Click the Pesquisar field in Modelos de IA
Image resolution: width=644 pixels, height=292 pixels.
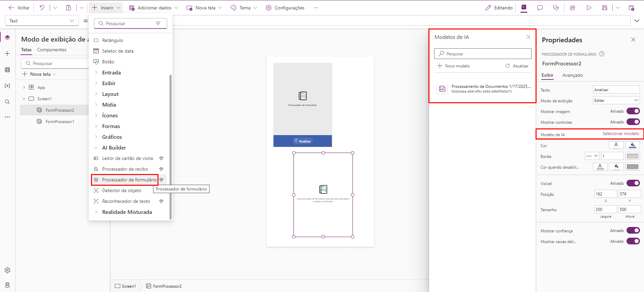click(482, 54)
